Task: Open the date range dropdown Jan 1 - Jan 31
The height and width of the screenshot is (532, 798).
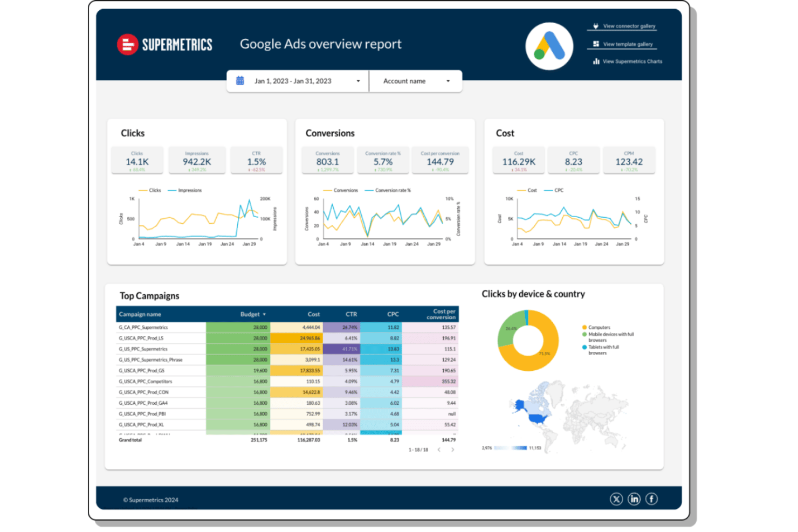Action: pyautogui.click(x=298, y=81)
